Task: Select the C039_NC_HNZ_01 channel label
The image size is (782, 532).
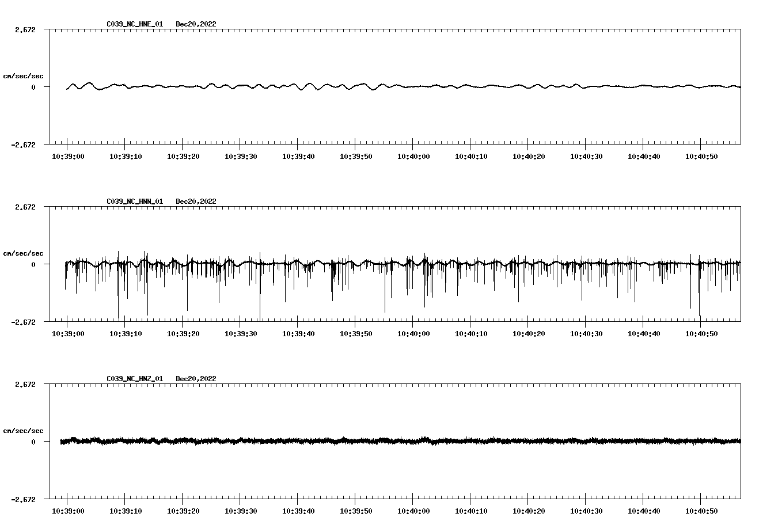Action: 134,378
